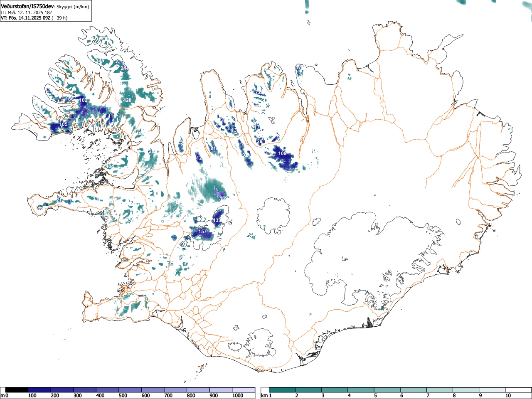
Task: Click the 'm' unit label on the legend
Action: point(2,396)
